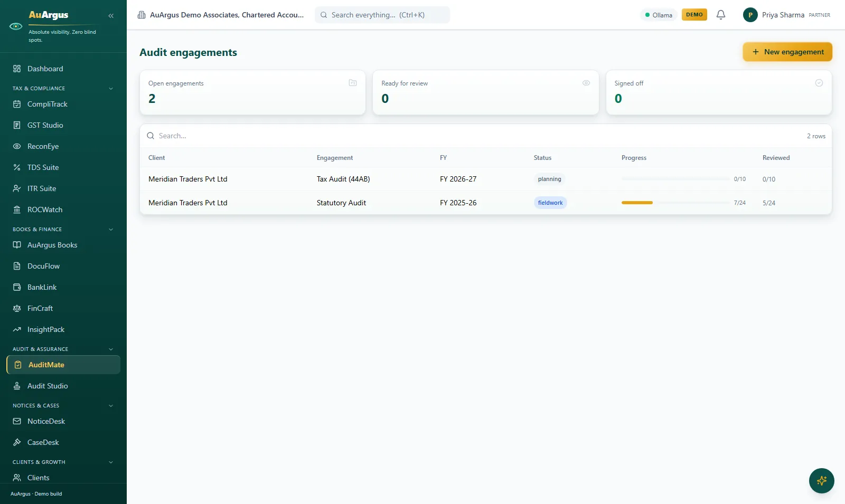The width and height of the screenshot is (845, 504).
Task: Click CompliTrack calendar-check icon
Action: coord(17,104)
